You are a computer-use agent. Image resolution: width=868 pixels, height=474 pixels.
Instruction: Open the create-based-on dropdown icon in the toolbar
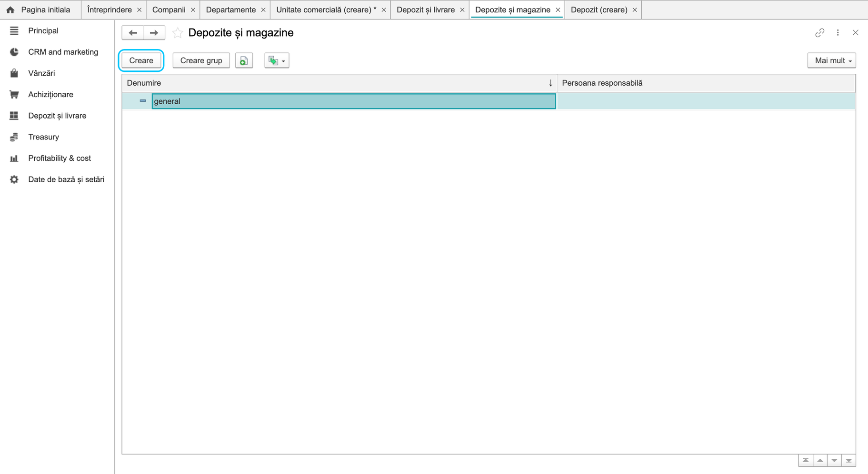point(277,60)
